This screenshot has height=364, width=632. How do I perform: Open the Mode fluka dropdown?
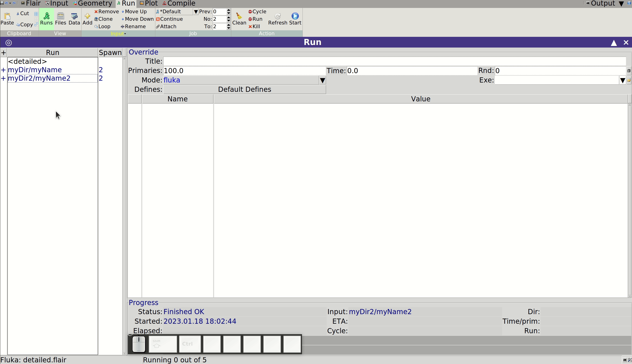(322, 80)
